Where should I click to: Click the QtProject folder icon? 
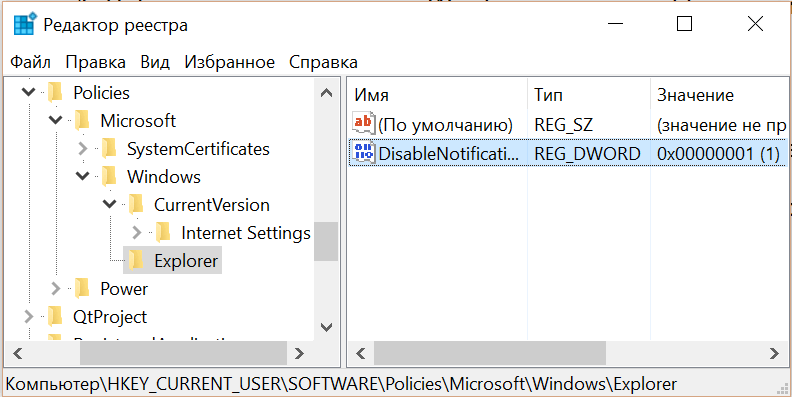pos(55,317)
